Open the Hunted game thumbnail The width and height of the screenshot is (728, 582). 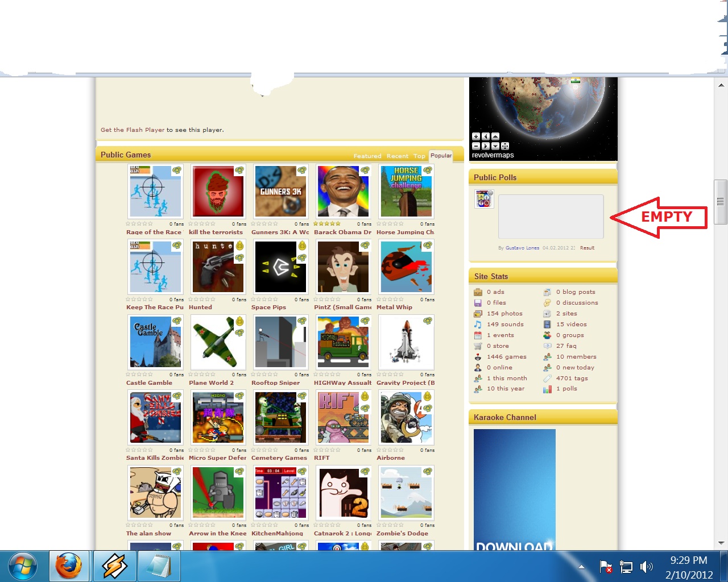(x=218, y=267)
